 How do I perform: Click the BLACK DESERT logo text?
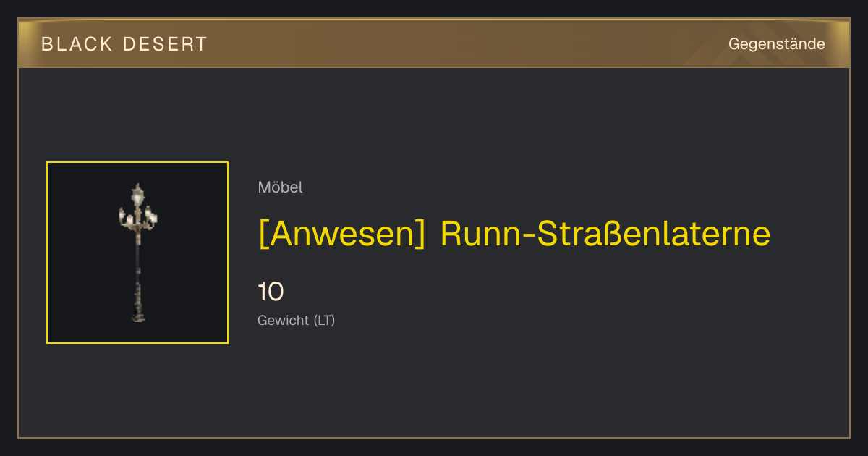coord(124,44)
